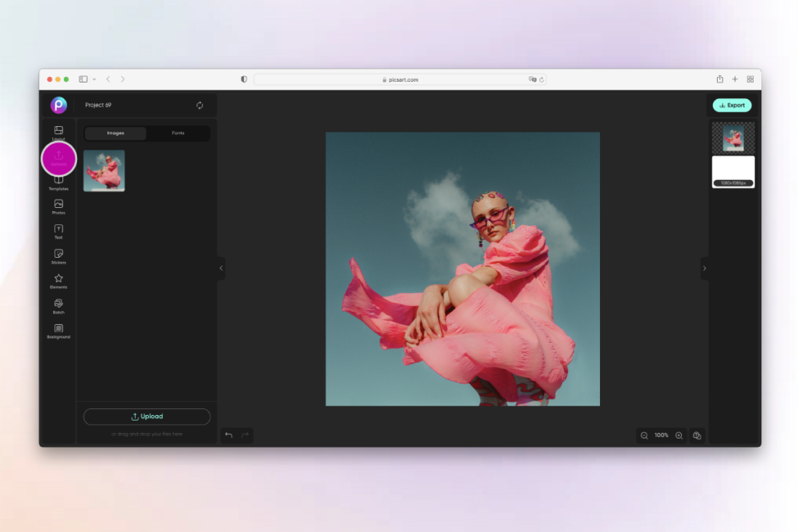Open the Elements panel
This screenshot has height=532, width=798.
(58, 281)
